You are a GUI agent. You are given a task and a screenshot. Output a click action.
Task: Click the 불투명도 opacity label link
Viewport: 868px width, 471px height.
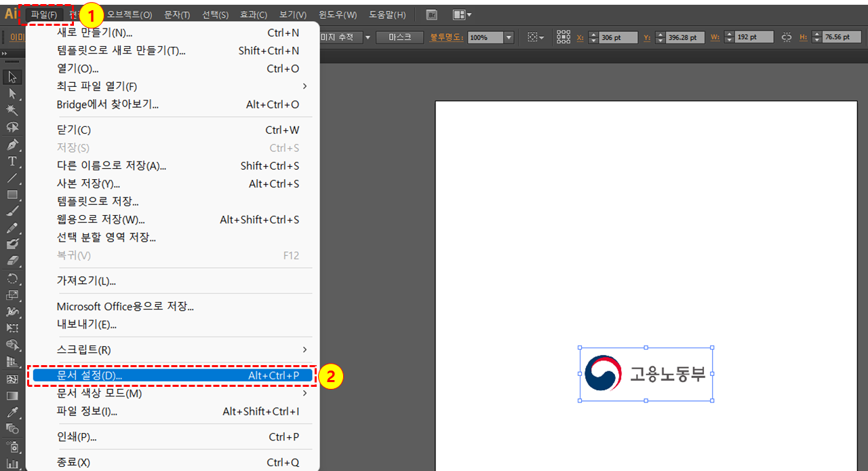click(446, 37)
